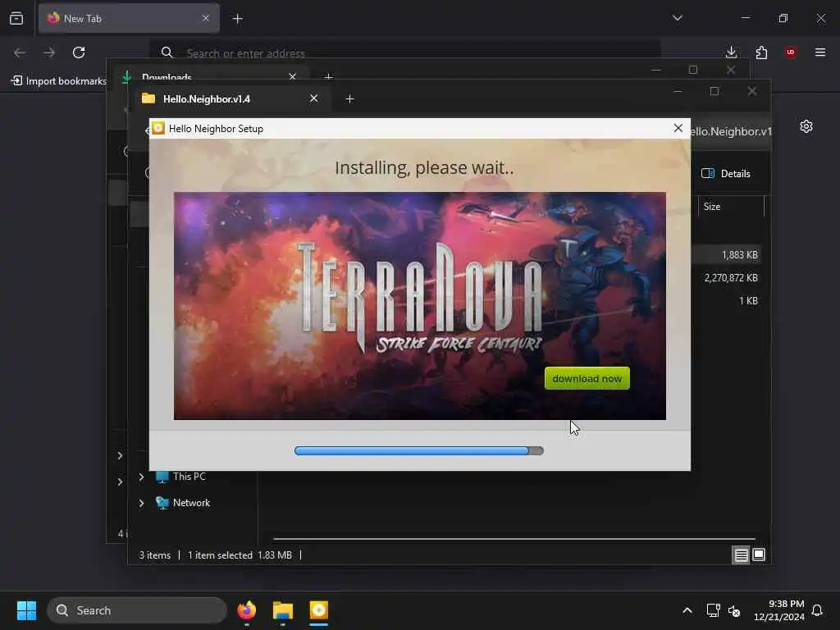This screenshot has width=840, height=630.
Task: Click Import bookmarks in Firefox toolbar
Action: [x=59, y=81]
